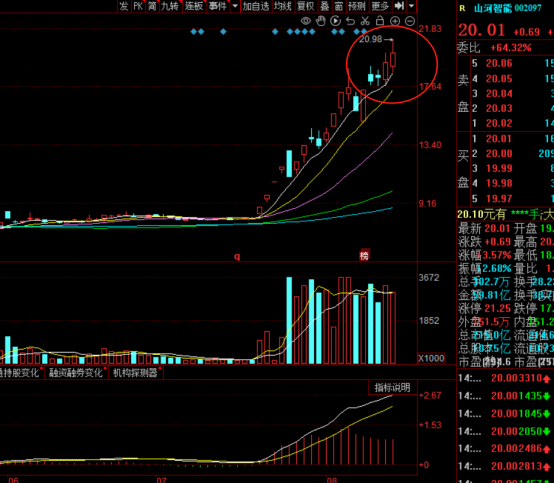Click the 指标说明 button

pos(393,388)
